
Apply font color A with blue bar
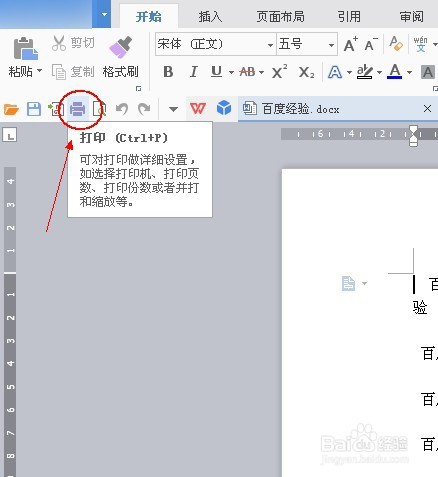(x=395, y=71)
